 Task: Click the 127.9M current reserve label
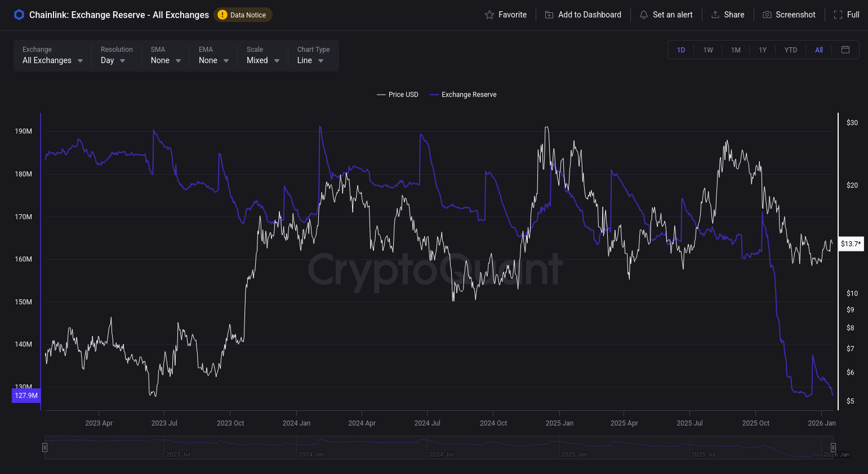point(26,396)
